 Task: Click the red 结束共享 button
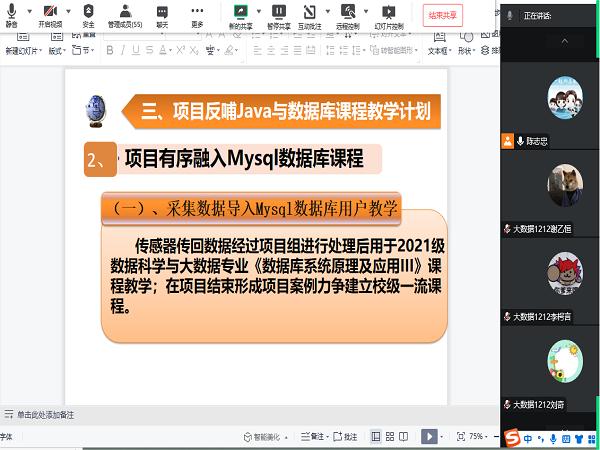click(x=444, y=15)
